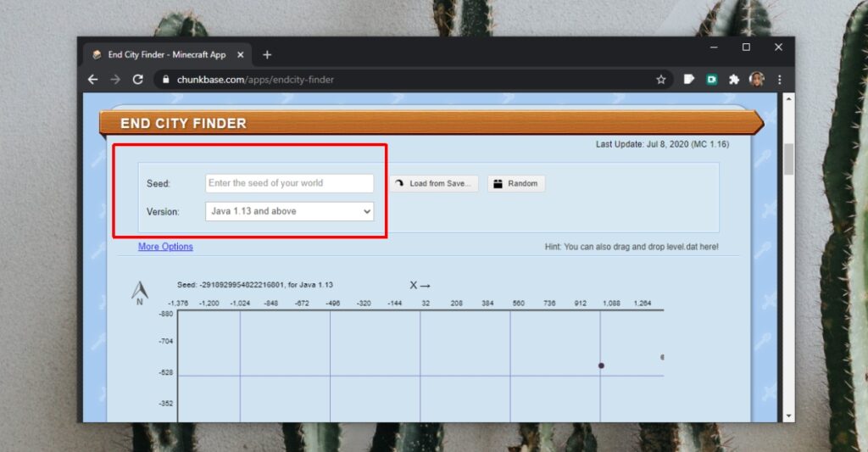
Task: Focus the Seed input field
Action: point(289,183)
